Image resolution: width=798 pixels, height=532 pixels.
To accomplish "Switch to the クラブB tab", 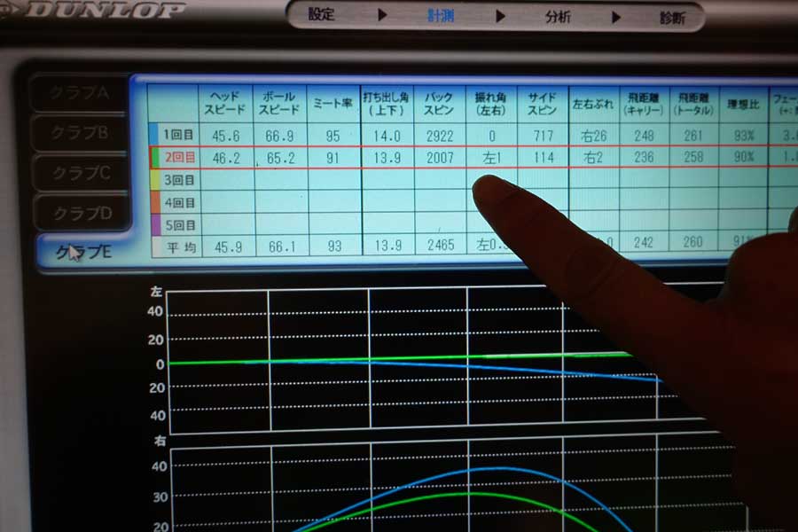I will tap(80, 132).
